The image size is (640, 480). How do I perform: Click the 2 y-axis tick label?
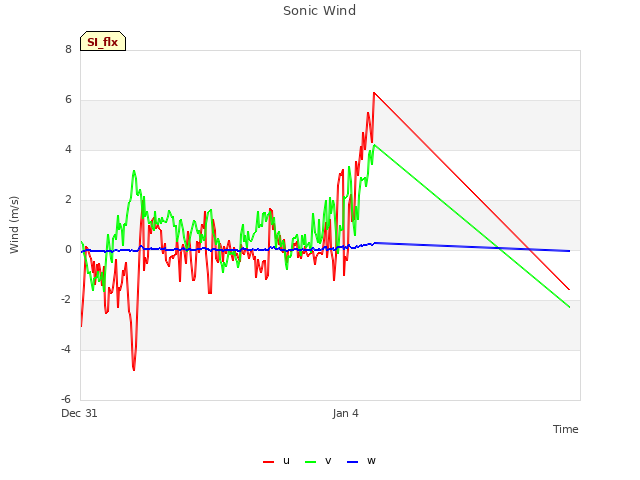(x=68, y=199)
